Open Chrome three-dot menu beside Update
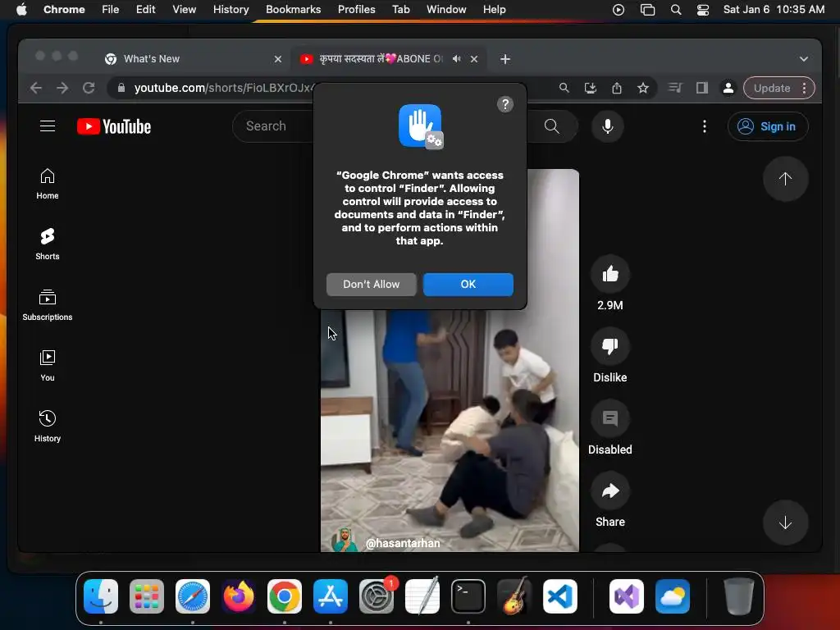This screenshot has height=630, width=840. tap(805, 88)
